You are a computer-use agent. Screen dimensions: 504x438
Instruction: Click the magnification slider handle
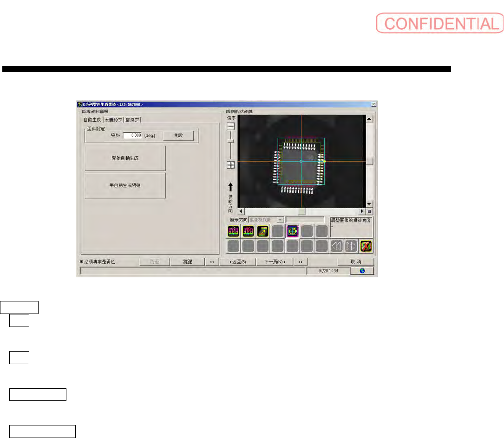[x=230, y=141]
